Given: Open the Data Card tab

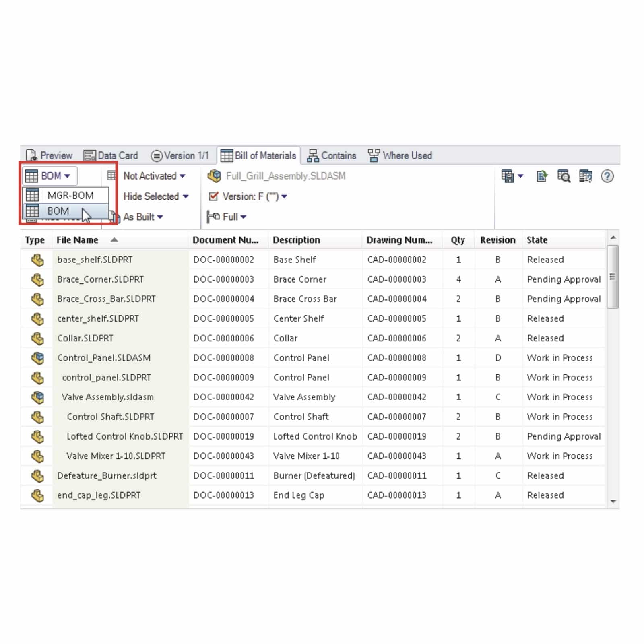Looking at the screenshot, I should pyautogui.click(x=111, y=155).
